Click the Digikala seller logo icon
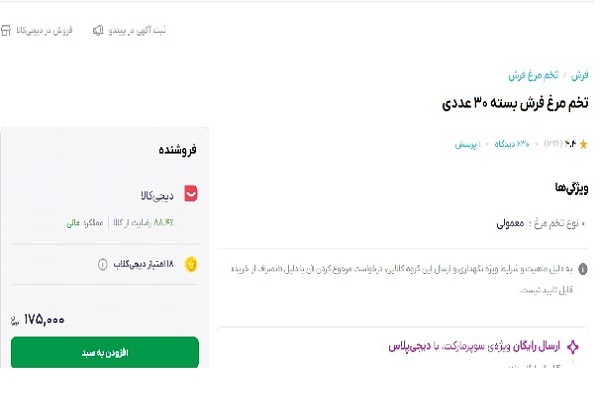This screenshot has width=600, height=400. click(x=191, y=195)
